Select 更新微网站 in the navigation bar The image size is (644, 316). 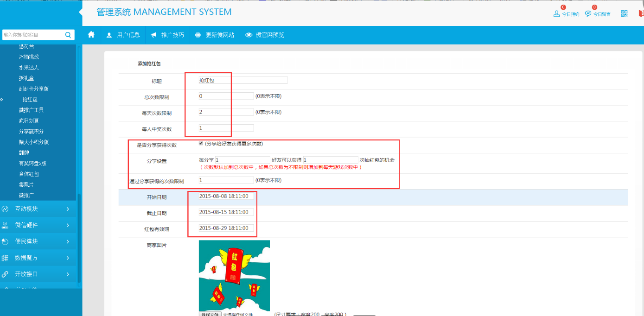(x=215, y=35)
